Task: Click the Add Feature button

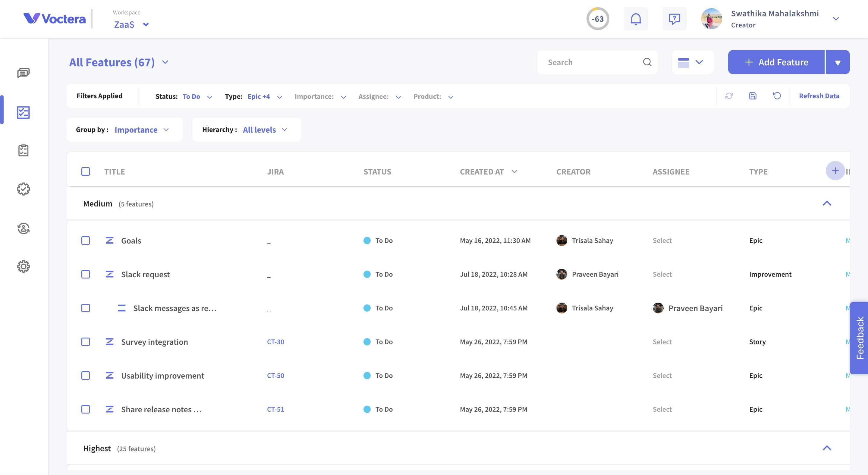Action: pos(776,62)
